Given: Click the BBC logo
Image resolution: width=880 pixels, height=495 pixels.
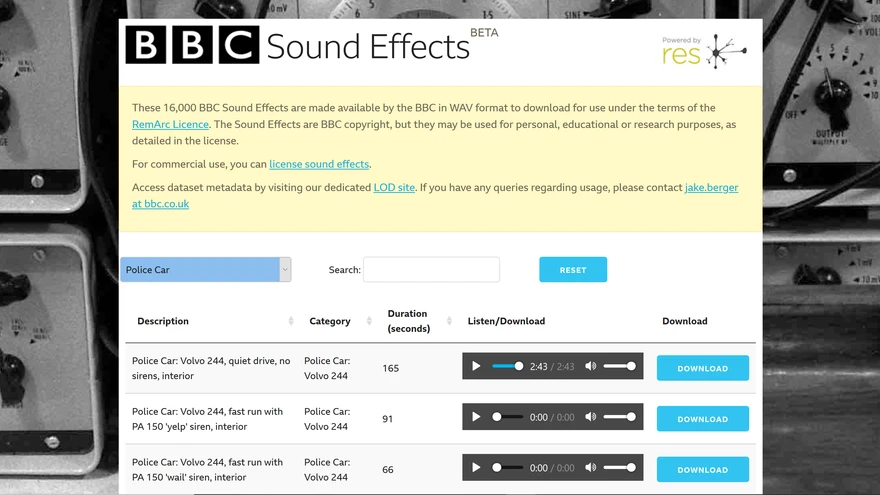Looking at the screenshot, I should (192, 46).
